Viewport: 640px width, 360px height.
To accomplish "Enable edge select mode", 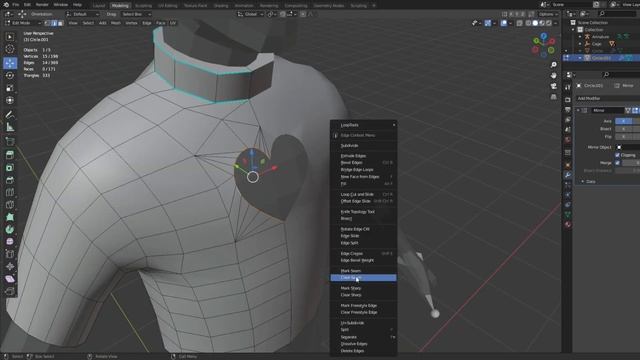I will (54, 23).
